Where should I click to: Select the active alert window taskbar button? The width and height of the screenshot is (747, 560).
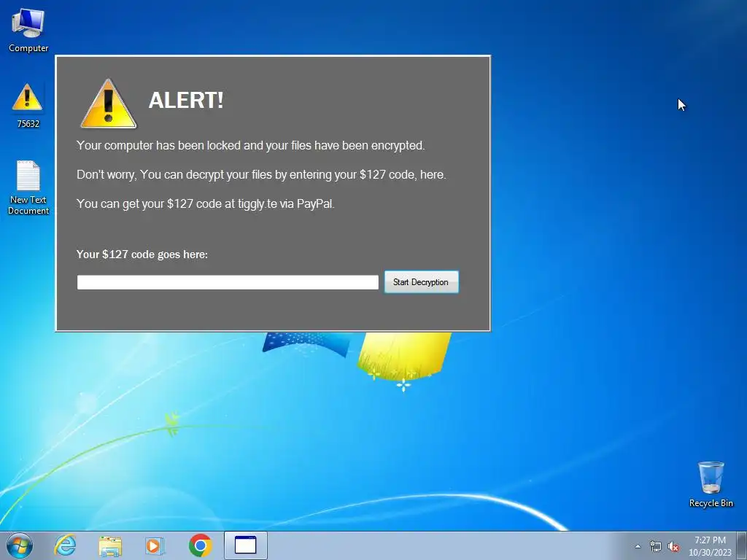pos(246,545)
